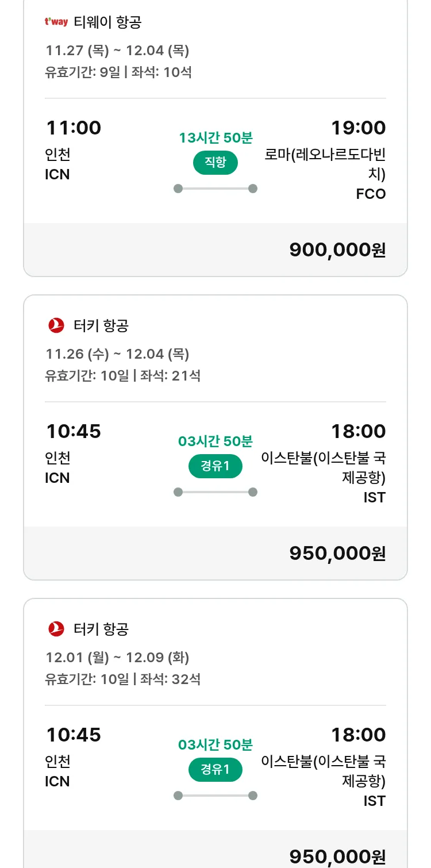This screenshot has width=431, height=868.
Task: Tap 경유1 badge on the 12.01 flight
Action: (x=215, y=770)
